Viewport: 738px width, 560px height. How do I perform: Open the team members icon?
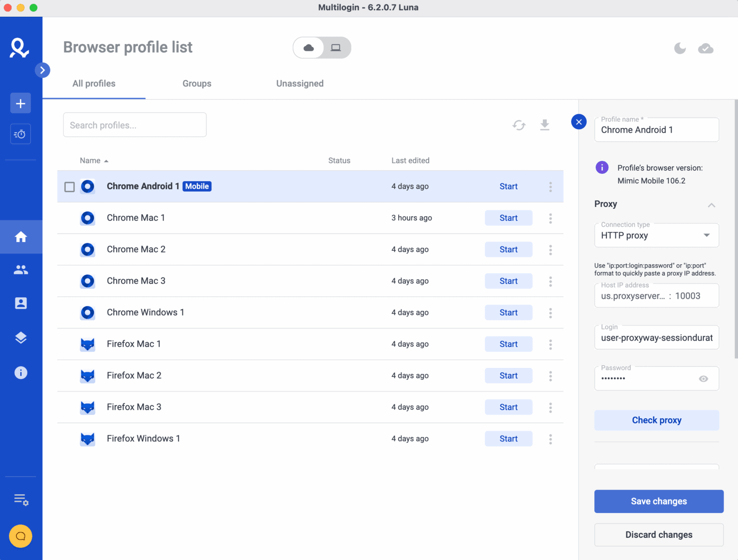(x=21, y=269)
